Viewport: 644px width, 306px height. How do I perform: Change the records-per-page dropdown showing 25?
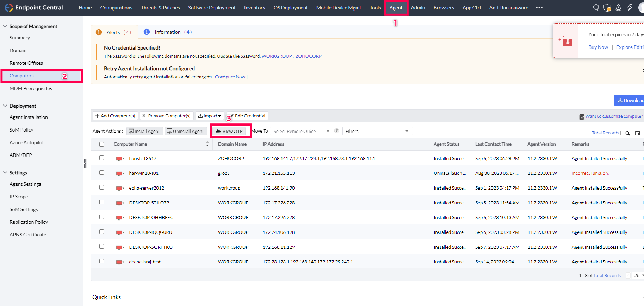(638, 275)
